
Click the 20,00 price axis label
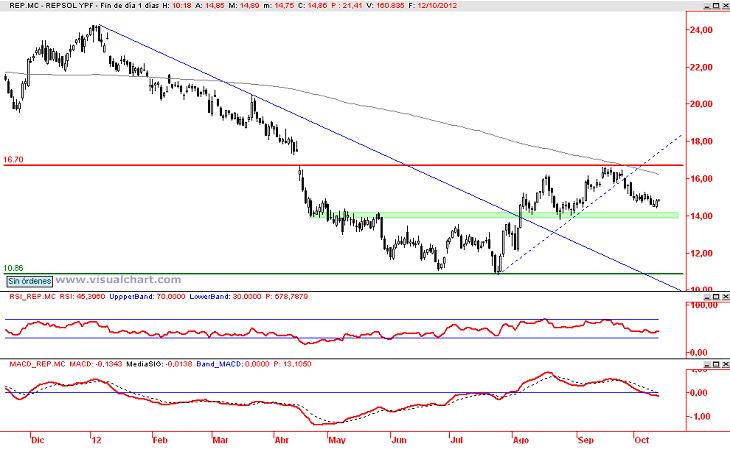(x=701, y=104)
